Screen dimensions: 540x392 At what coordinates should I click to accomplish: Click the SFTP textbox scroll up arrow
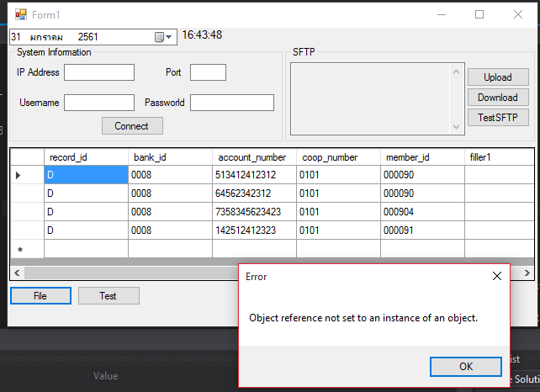pos(457,72)
